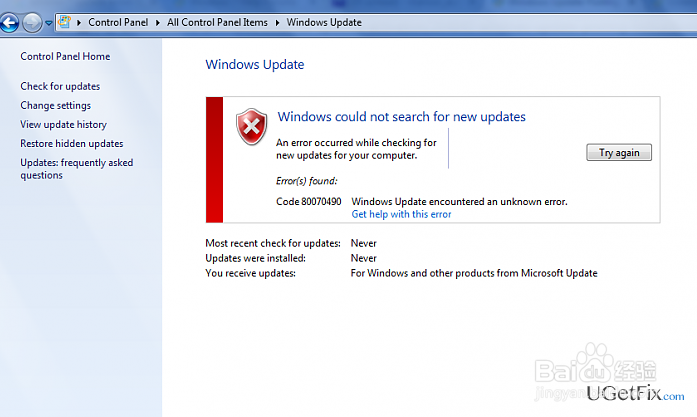Open Change settings link
Image resolution: width=697 pixels, height=417 pixels.
pos(56,105)
